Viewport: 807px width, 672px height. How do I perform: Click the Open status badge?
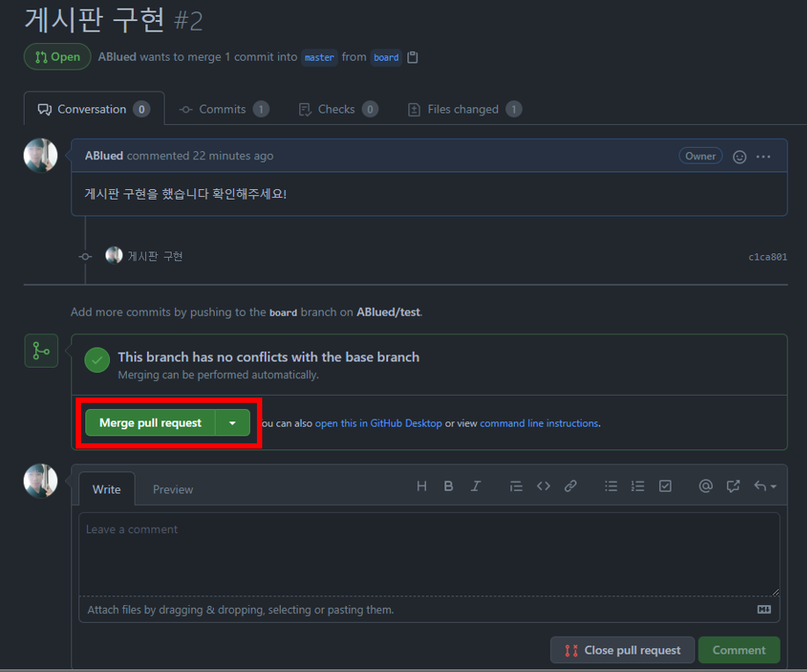[x=57, y=56]
